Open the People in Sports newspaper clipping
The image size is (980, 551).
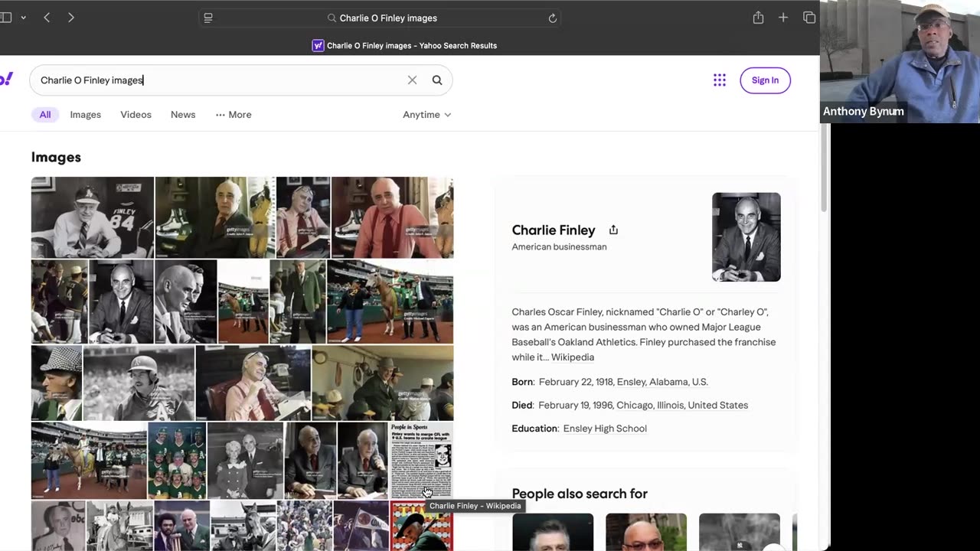(422, 460)
